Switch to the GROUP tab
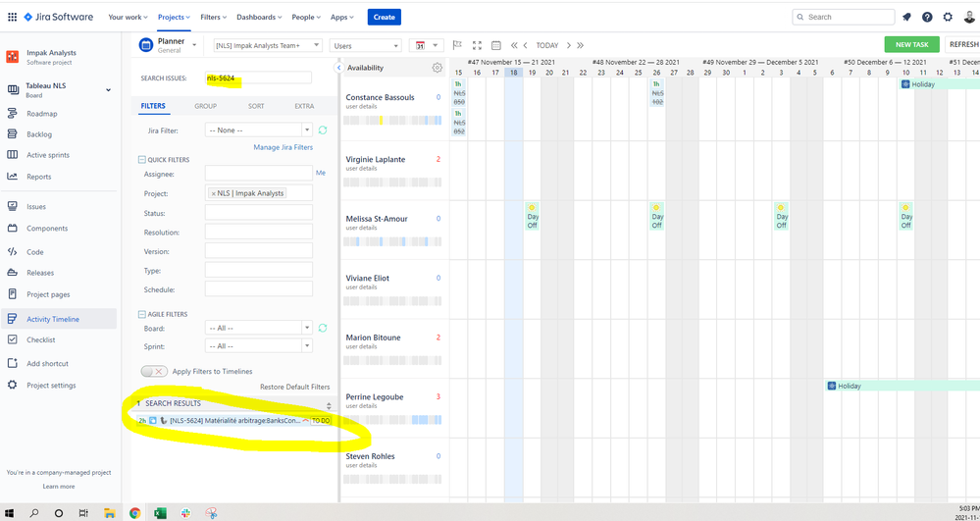This screenshot has width=980, height=521. [206, 106]
